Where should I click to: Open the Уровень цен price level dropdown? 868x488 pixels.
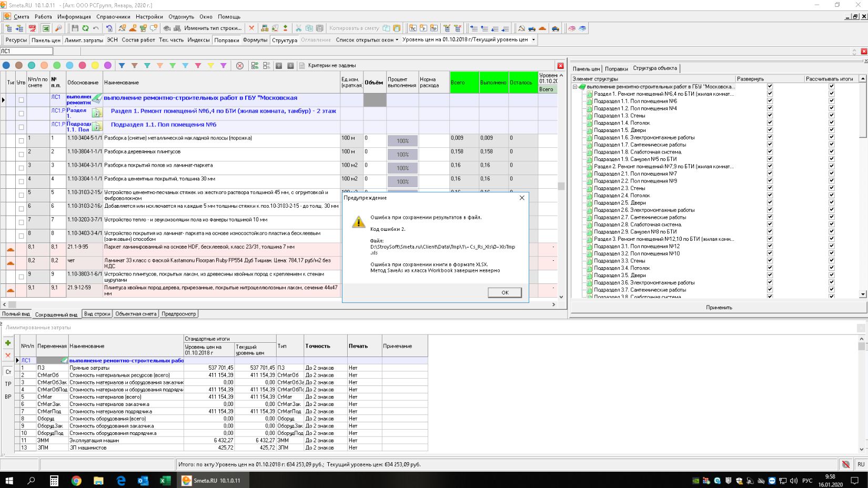(x=533, y=40)
